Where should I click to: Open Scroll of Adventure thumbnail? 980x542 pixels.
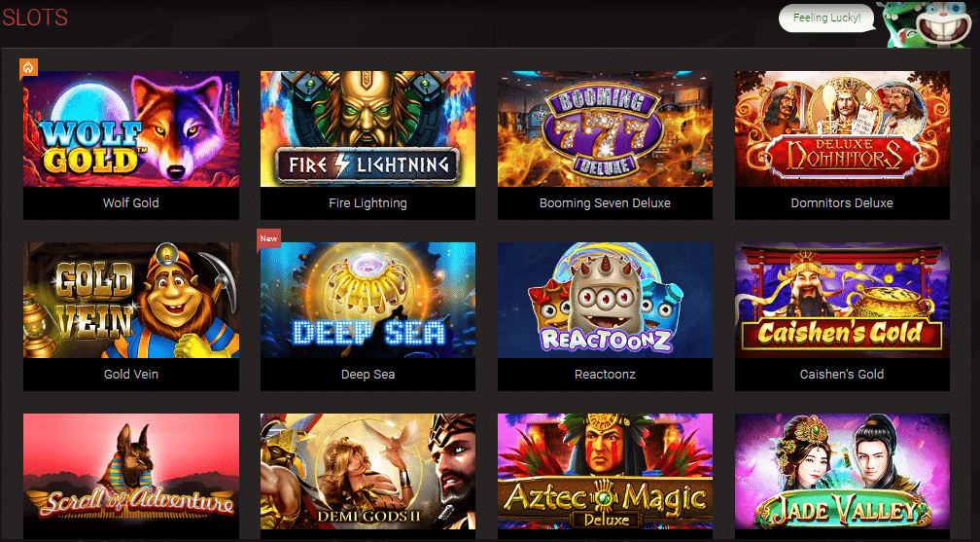131,471
